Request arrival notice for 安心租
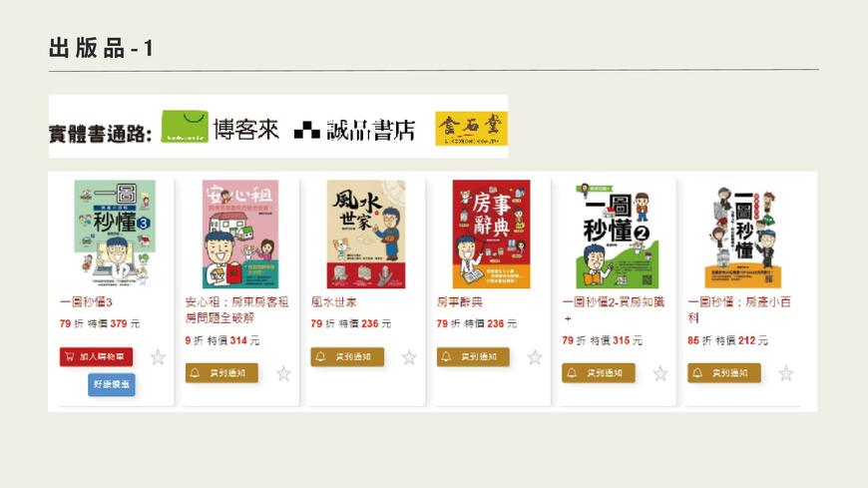This screenshot has width=868, height=488. pyautogui.click(x=221, y=373)
